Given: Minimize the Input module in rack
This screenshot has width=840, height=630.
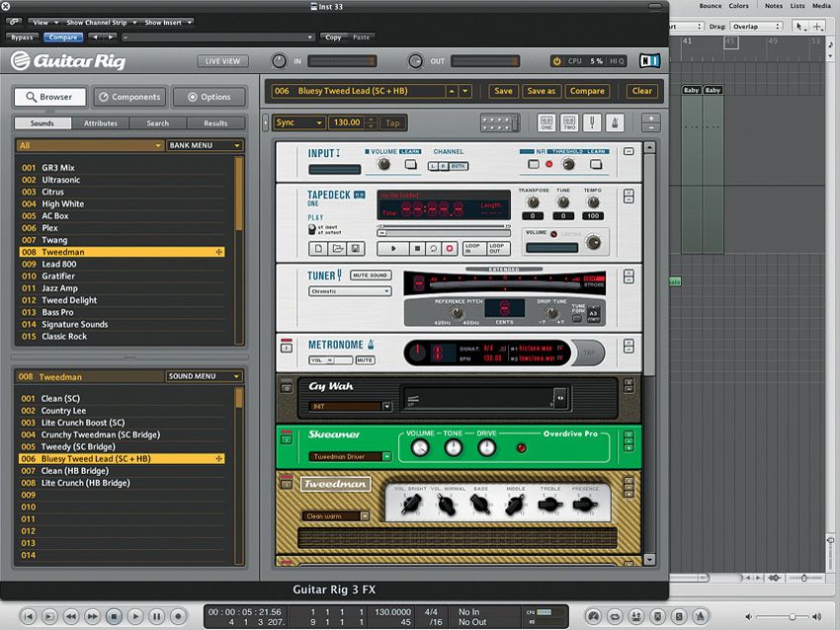Looking at the screenshot, I should coord(629,151).
